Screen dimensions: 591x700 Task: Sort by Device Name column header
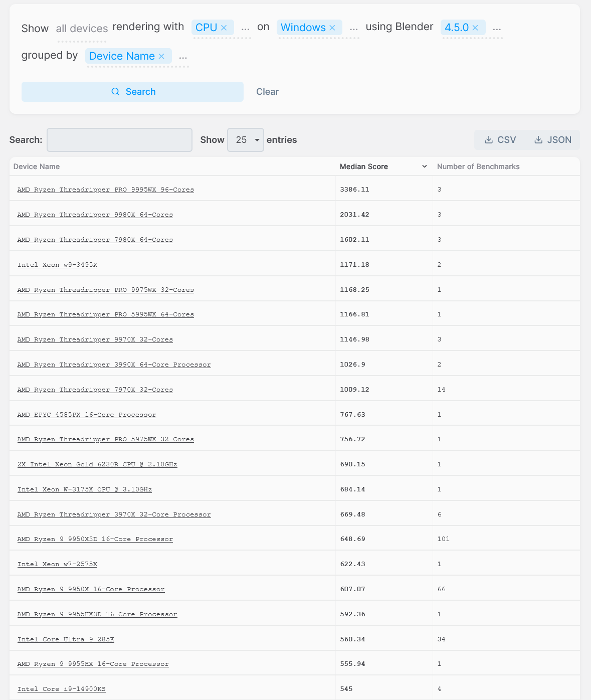point(37,166)
